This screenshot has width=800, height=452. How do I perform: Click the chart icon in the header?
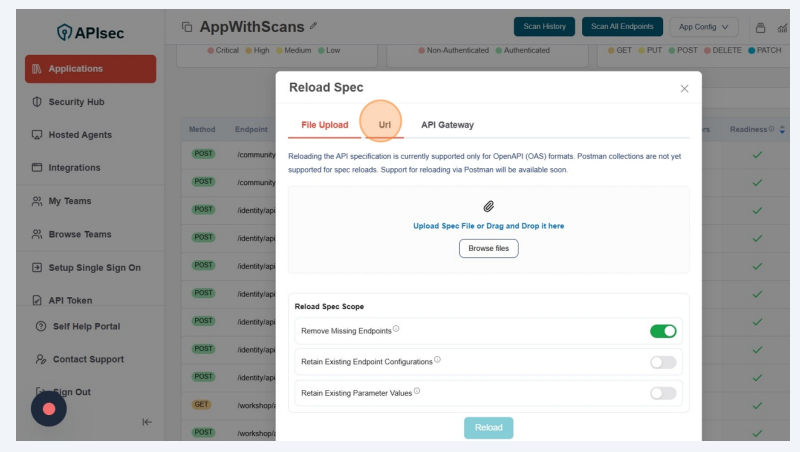782,28
